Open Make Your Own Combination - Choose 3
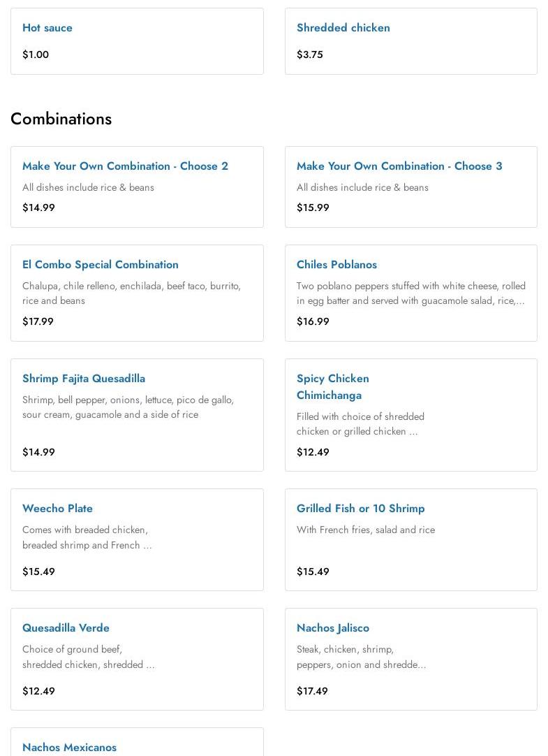 (x=399, y=166)
